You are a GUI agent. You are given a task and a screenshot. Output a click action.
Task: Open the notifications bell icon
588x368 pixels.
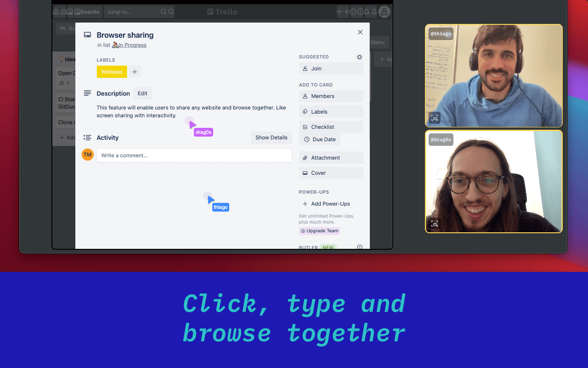370,12
